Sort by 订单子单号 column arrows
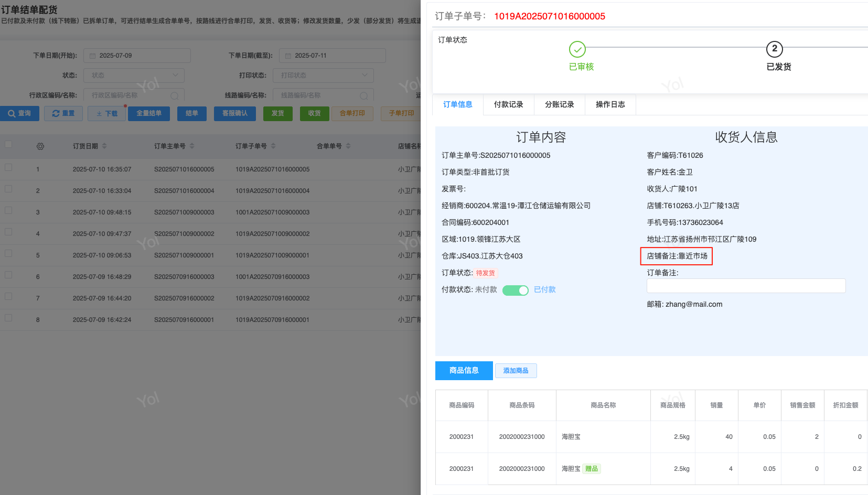 (x=273, y=146)
